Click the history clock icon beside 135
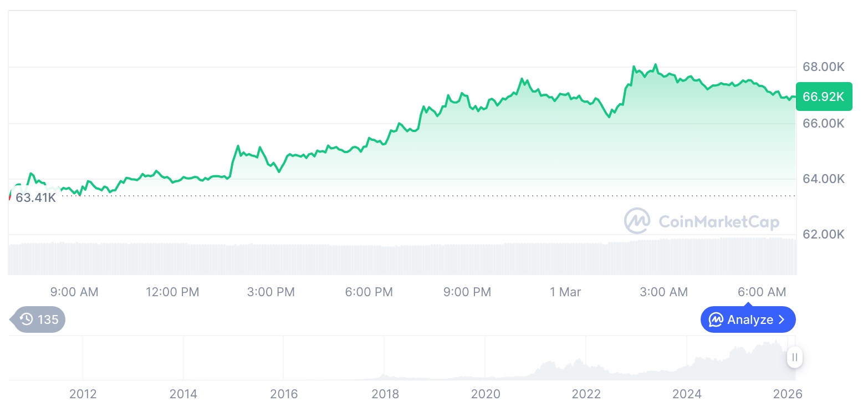 pos(26,319)
